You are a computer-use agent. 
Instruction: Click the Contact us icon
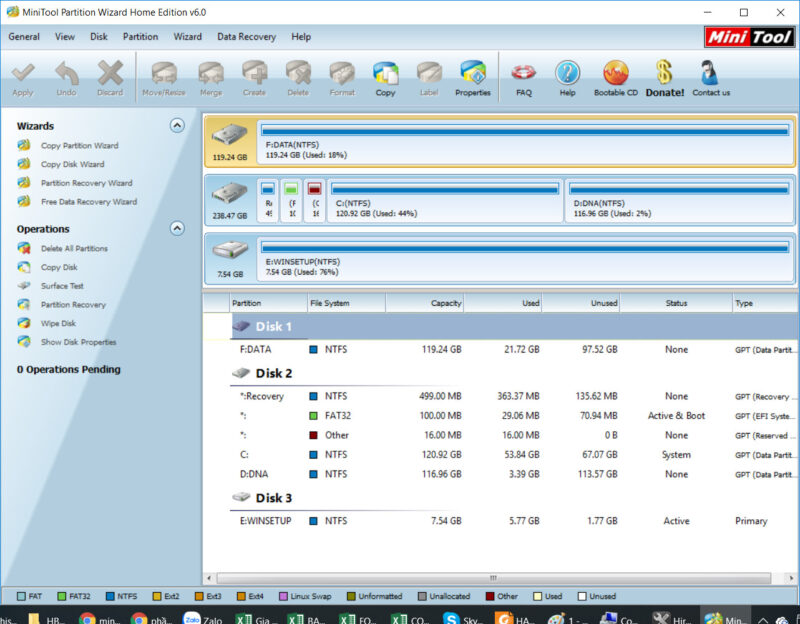point(710,77)
